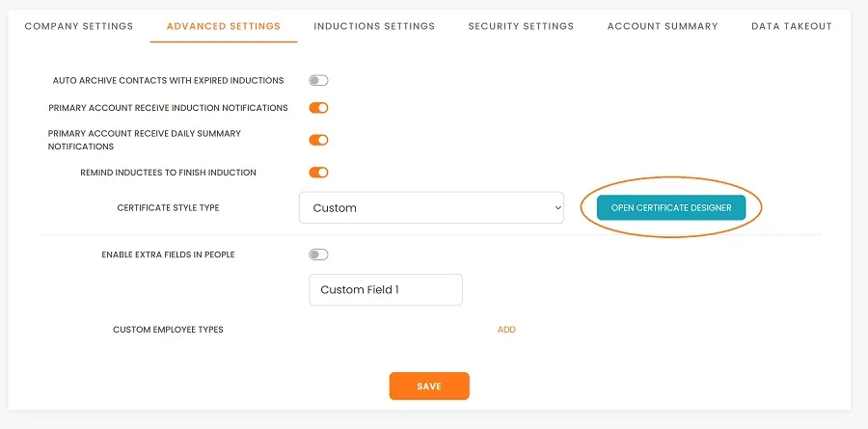Turn off Primary Account Daily Summary Notifications

318,140
